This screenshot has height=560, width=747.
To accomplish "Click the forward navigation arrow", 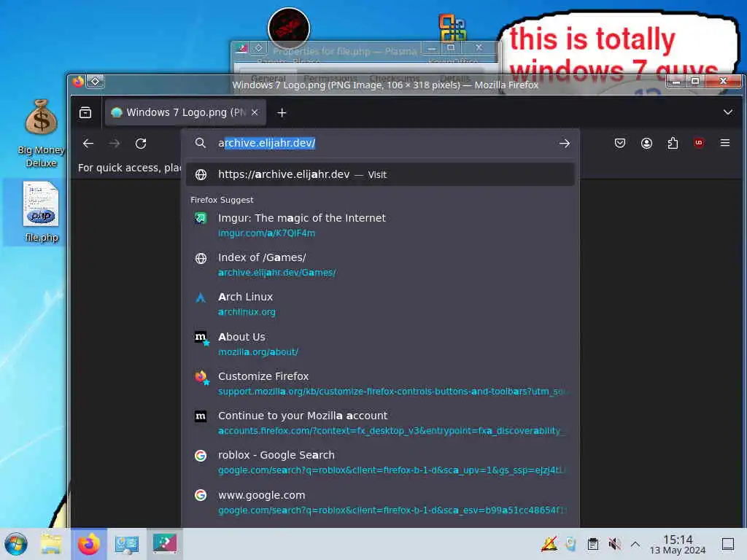I will (x=115, y=144).
